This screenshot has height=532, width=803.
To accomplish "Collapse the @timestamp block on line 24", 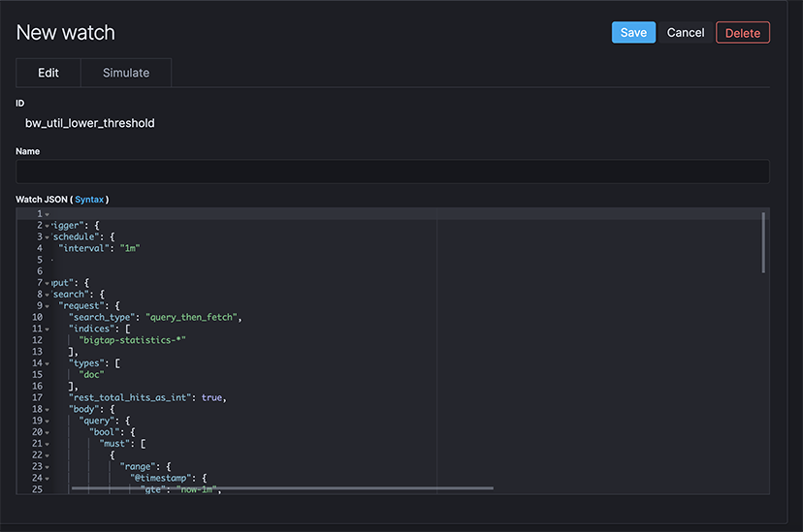I will coord(48,479).
